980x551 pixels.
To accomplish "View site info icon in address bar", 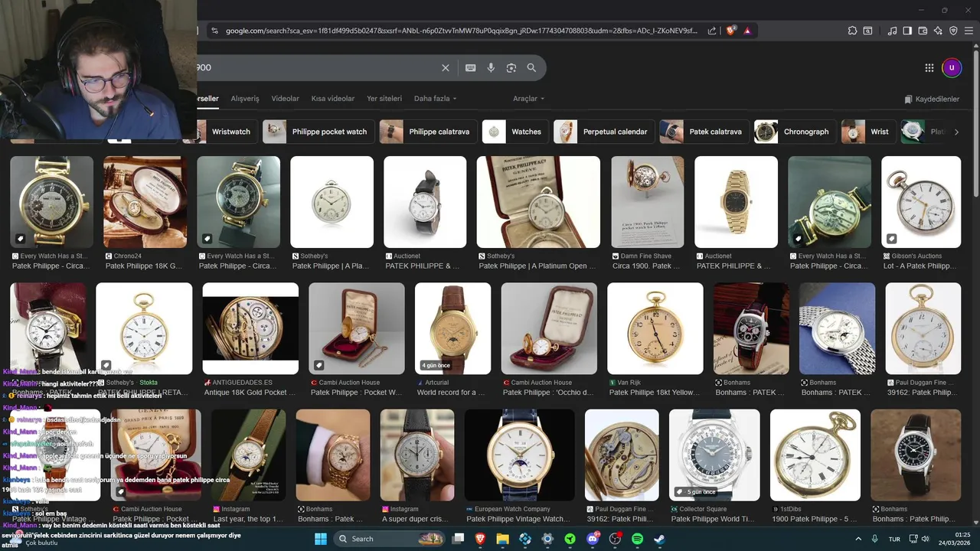I will 215,31.
